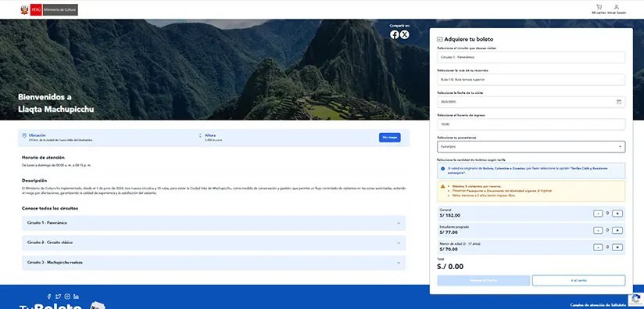Click the Ir al carrito button
Screen dimensions: 644x309
[x=578, y=280]
